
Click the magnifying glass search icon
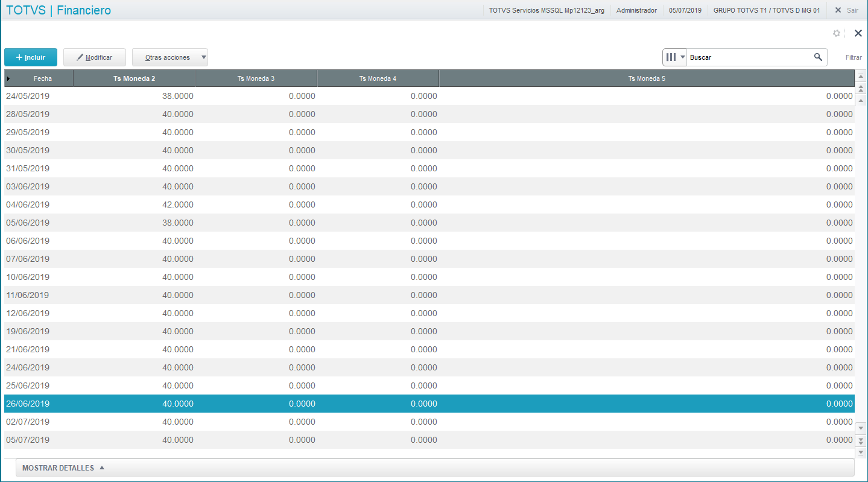point(818,57)
